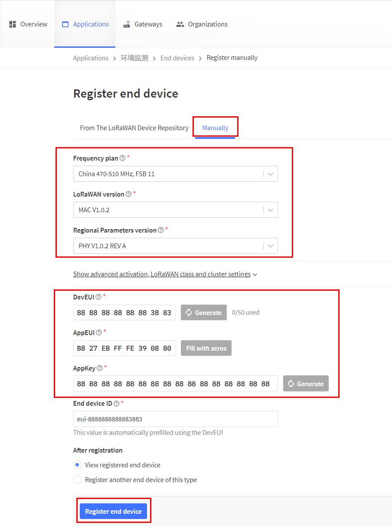Click the AppEUI help question icon
This screenshot has height=532, width=392.
tap(99, 332)
